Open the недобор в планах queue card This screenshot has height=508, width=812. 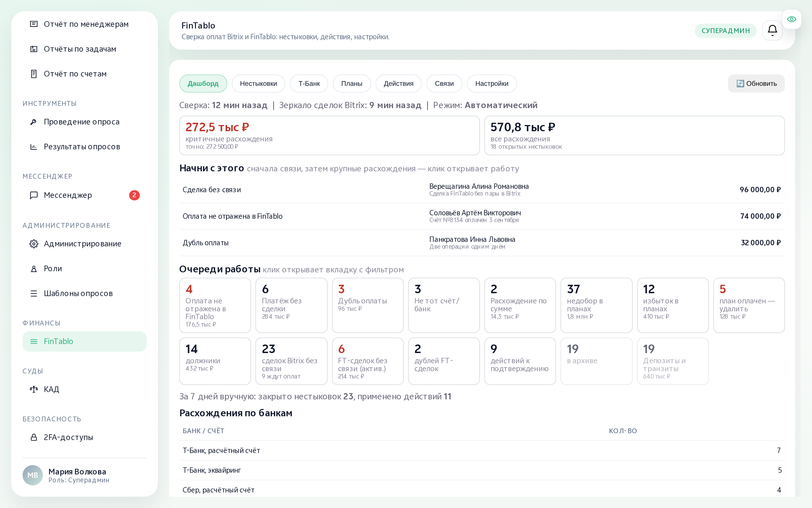596,305
